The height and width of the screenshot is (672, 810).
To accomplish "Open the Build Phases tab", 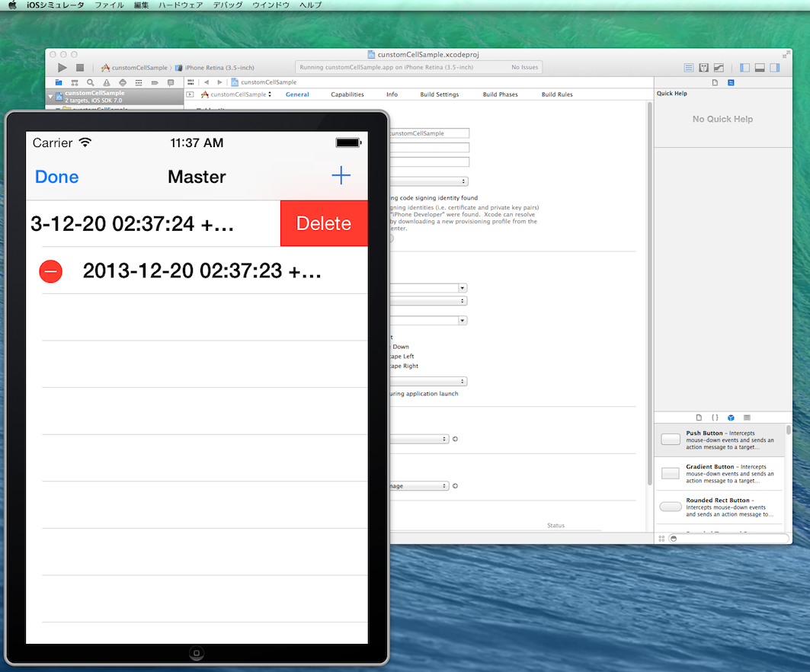I will 500,94.
